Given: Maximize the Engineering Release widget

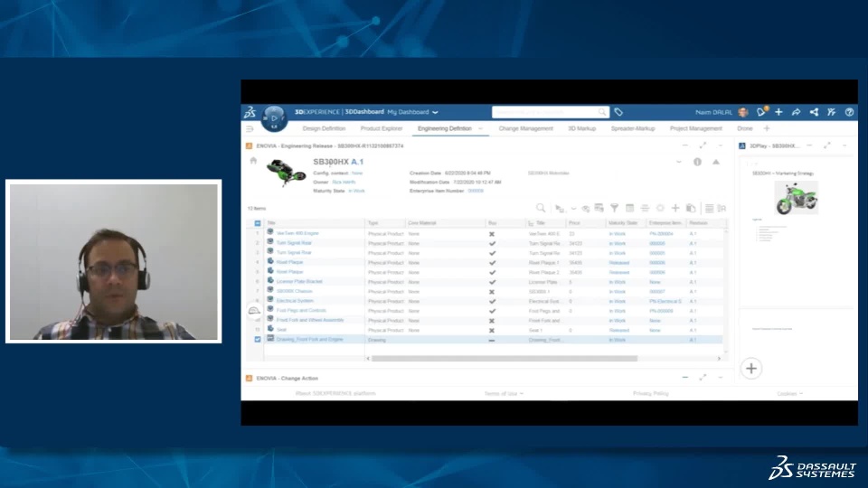Looking at the screenshot, I should [703, 145].
